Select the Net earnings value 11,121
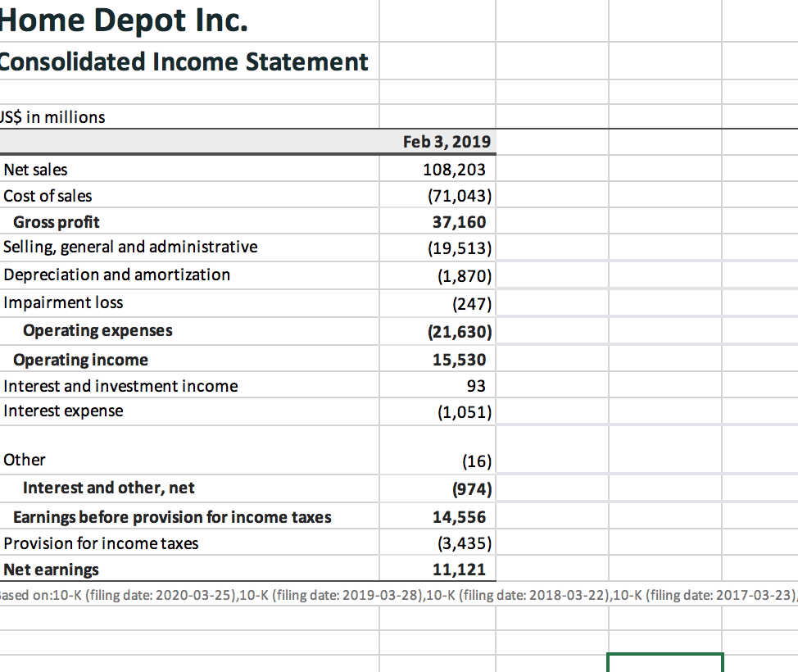This screenshot has height=672, width=798. coord(438,569)
